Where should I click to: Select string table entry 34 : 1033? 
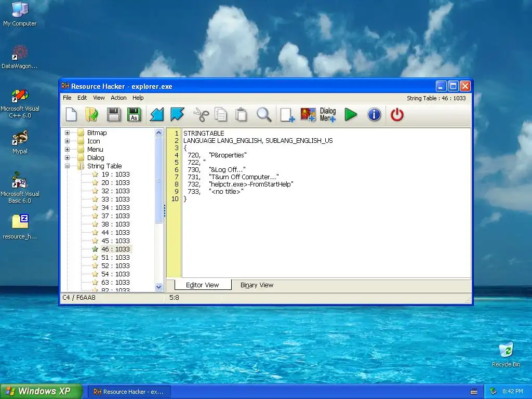[x=115, y=208]
